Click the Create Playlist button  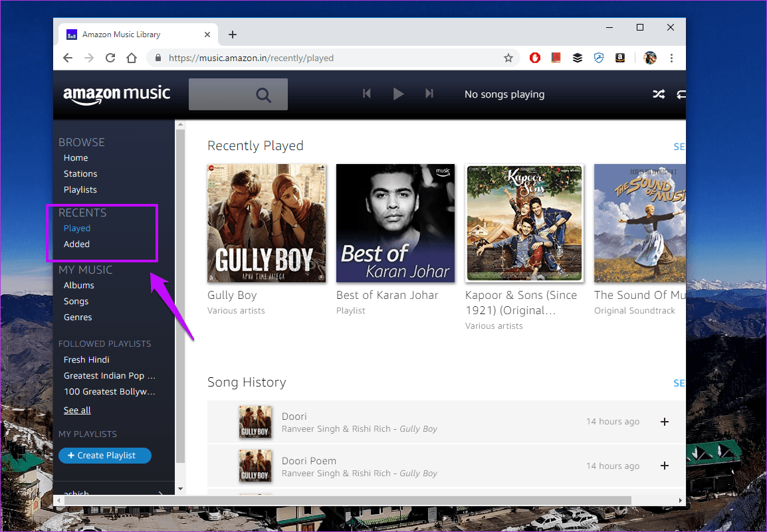click(x=104, y=455)
